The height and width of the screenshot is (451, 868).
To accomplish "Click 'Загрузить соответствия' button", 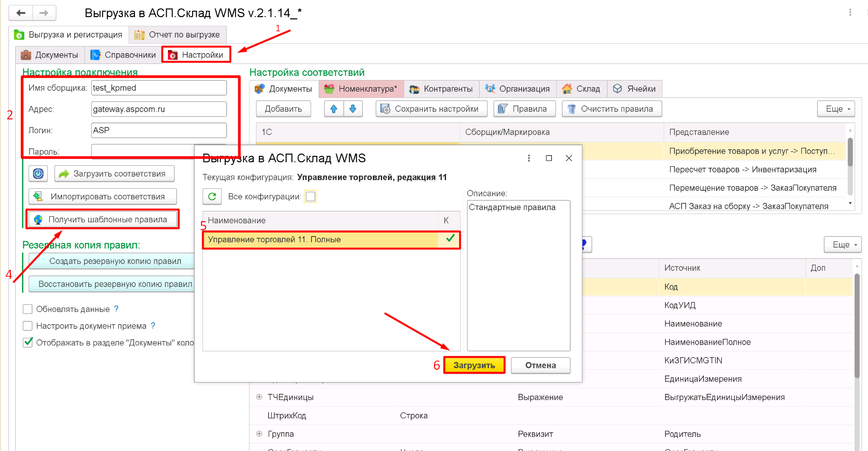I will coord(114,173).
